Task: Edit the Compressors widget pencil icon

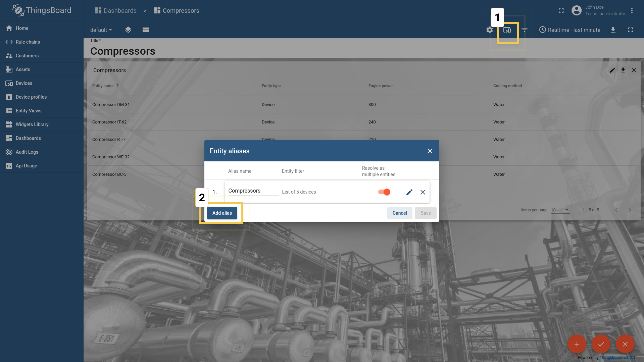Action: click(612, 70)
